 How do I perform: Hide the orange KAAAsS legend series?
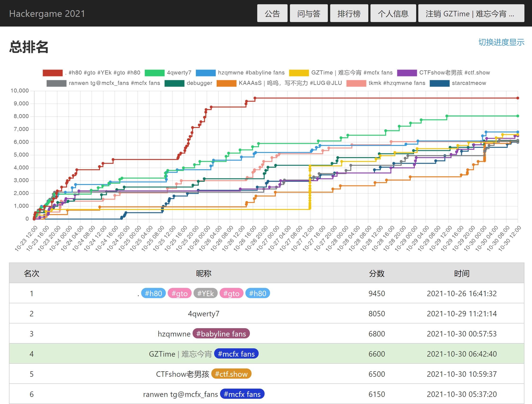[x=226, y=83]
